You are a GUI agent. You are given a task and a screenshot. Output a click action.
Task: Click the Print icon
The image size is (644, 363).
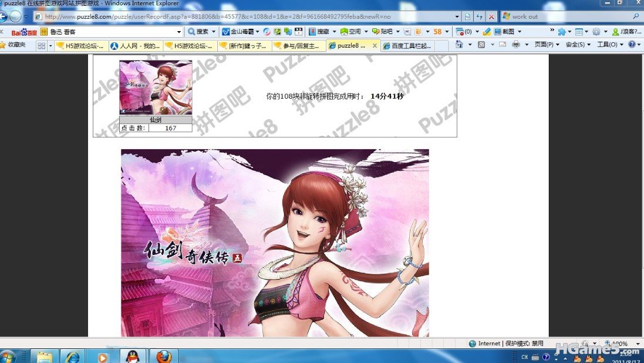tap(516, 45)
